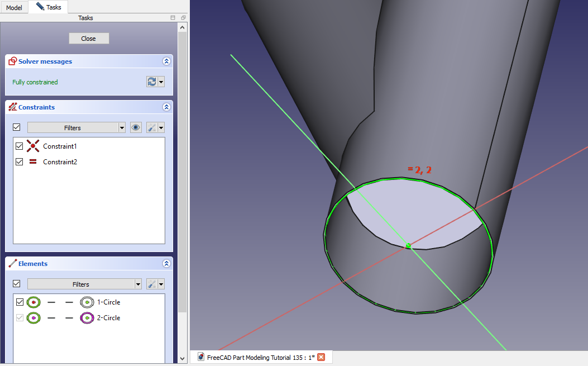
Task: Click the Tasks panel scroll down arrow
Action: (183, 358)
